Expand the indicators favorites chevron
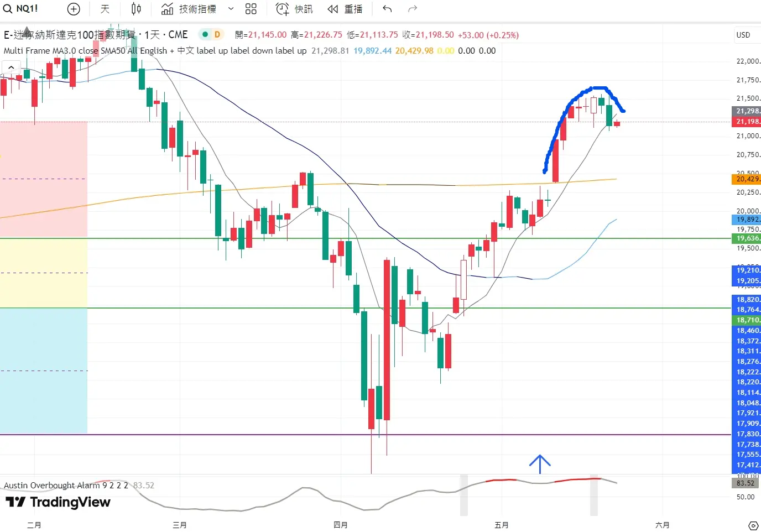Screen dimensions: 761x532 pyautogui.click(x=231, y=9)
